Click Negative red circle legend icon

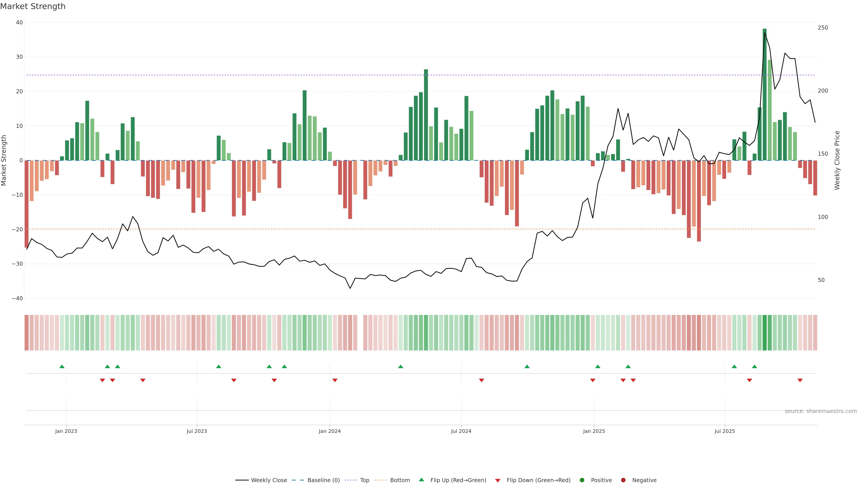click(x=623, y=480)
